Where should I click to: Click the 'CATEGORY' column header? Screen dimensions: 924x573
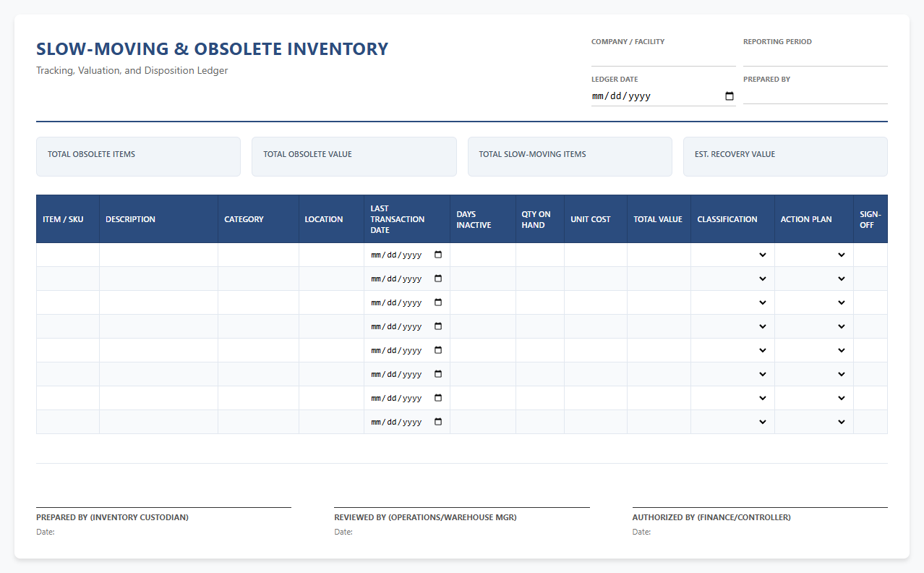(258, 219)
